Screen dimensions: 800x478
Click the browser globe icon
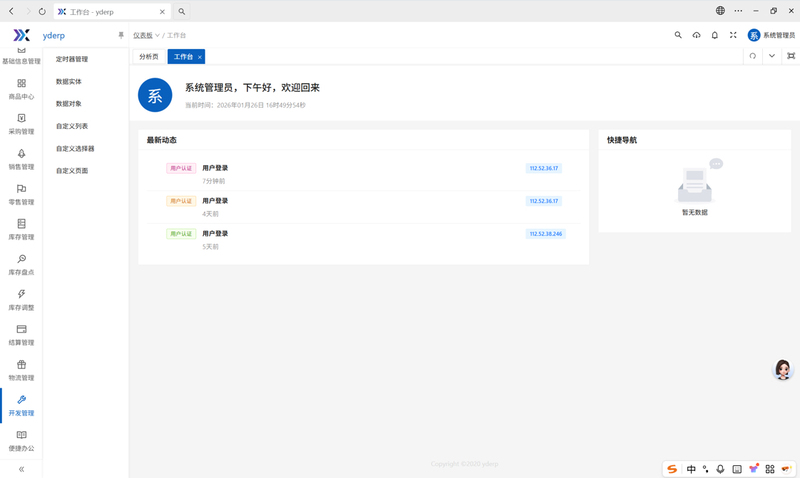click(720, 11)
